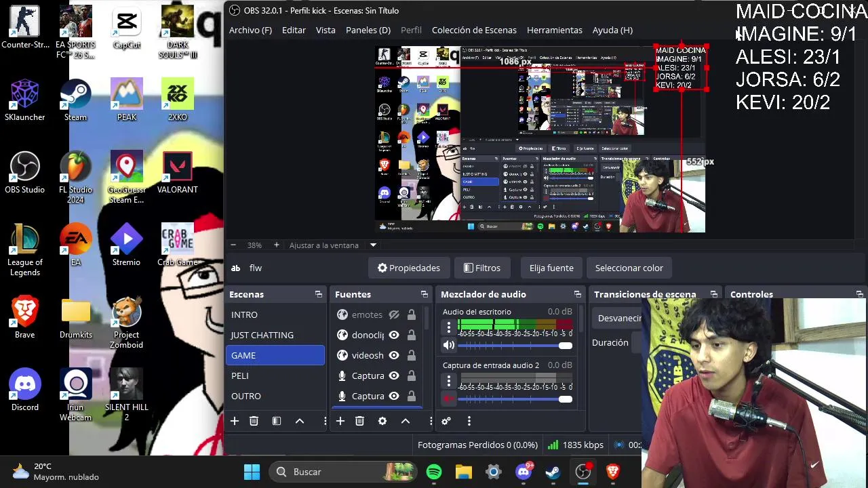Add a new scene with plus icon
The width and height of the screenshot is (868, 488).
pyautogui.click(x=235, y=421)
